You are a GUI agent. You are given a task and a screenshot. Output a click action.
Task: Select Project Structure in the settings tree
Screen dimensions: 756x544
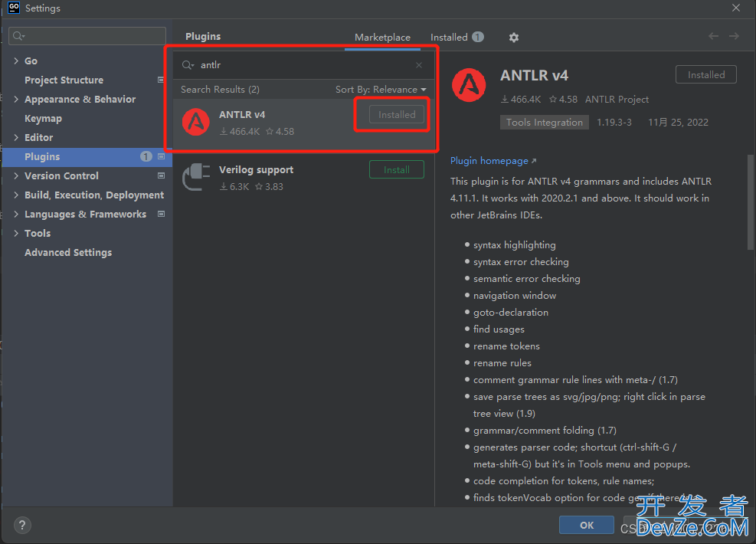pos(64,80)
